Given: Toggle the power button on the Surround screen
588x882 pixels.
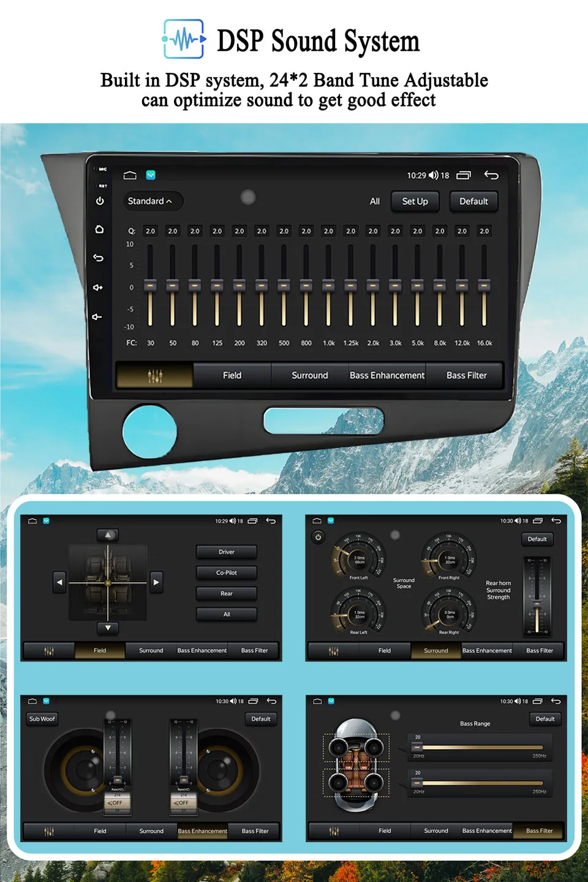Looking at the screenshot, I should pos(318,537).
